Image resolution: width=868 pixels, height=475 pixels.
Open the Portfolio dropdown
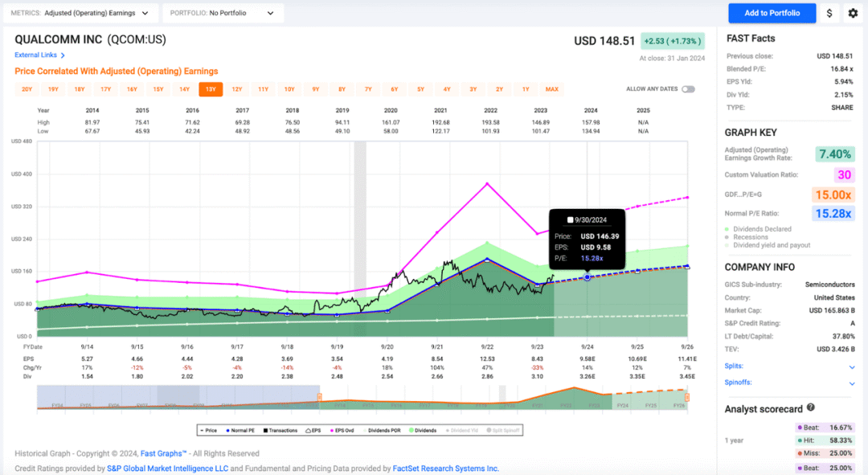point(223,13)
